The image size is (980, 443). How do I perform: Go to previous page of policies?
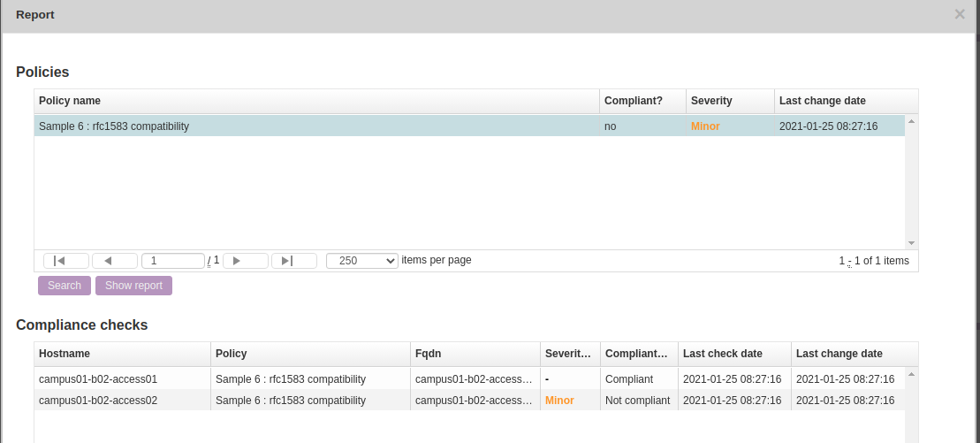pos(114,261)
